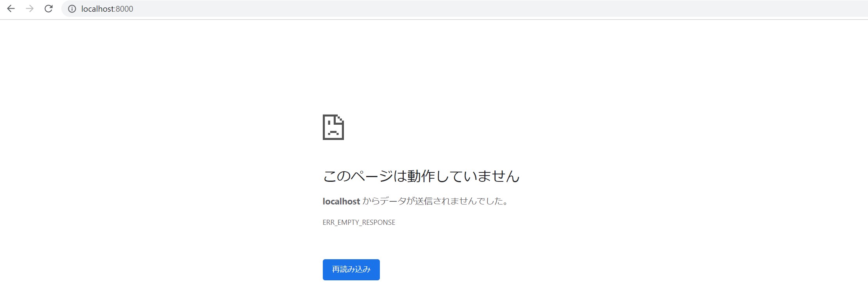Click the bold localhost text in the message

coord(341,201)
